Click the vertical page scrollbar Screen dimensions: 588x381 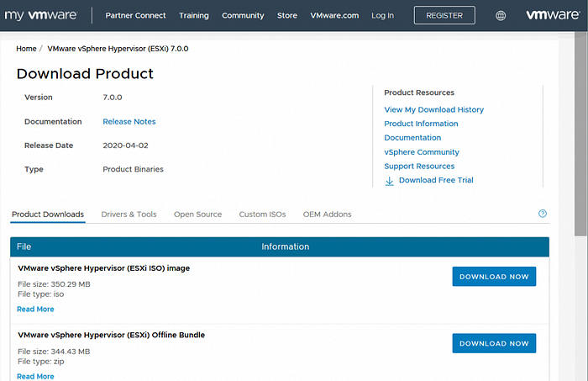[580, 126]
